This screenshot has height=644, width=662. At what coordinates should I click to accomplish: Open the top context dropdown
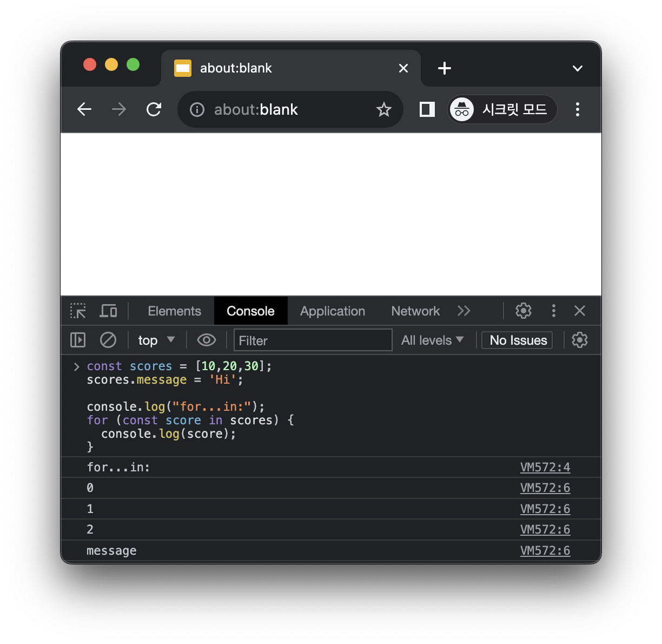click(x=156, y=340)
